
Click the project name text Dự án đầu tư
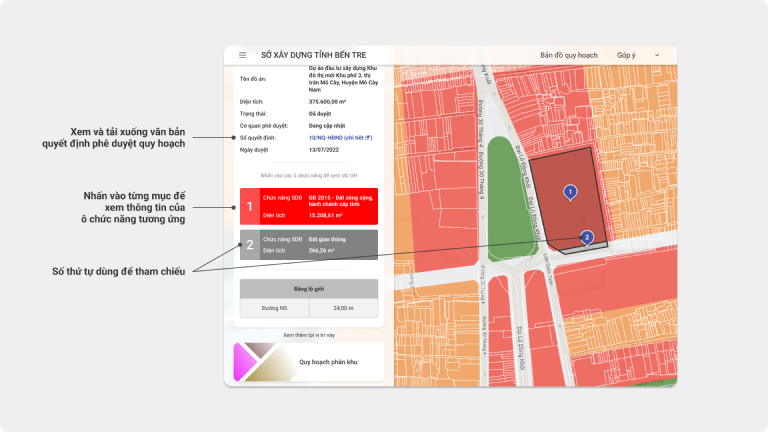[x=343, y=79]
